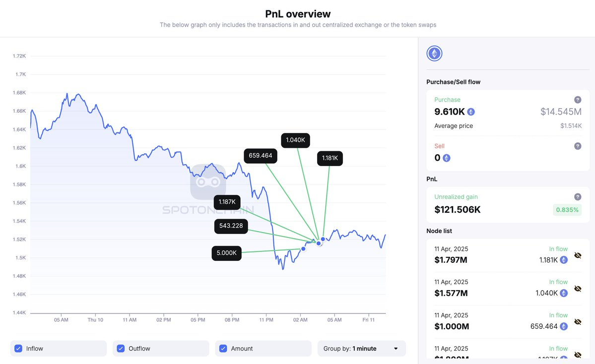The image size is (595, 364).
Task: Click the 5.000K label on chart
Action: (226, 253)
